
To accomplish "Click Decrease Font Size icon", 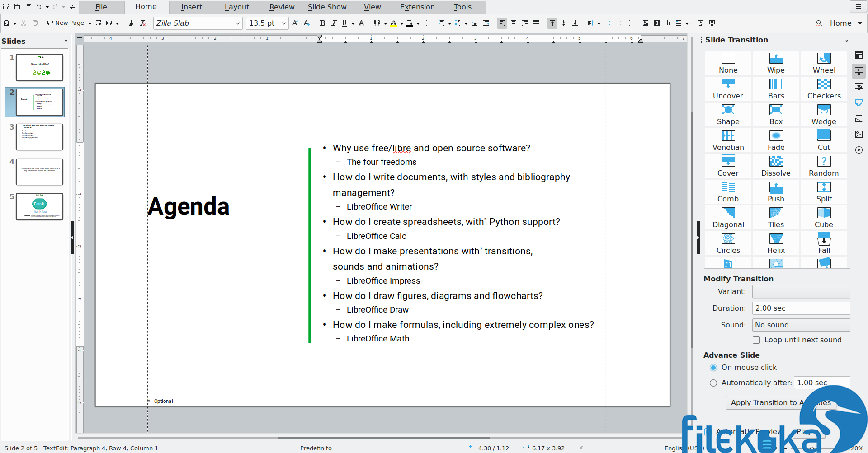I will point(307,23).
